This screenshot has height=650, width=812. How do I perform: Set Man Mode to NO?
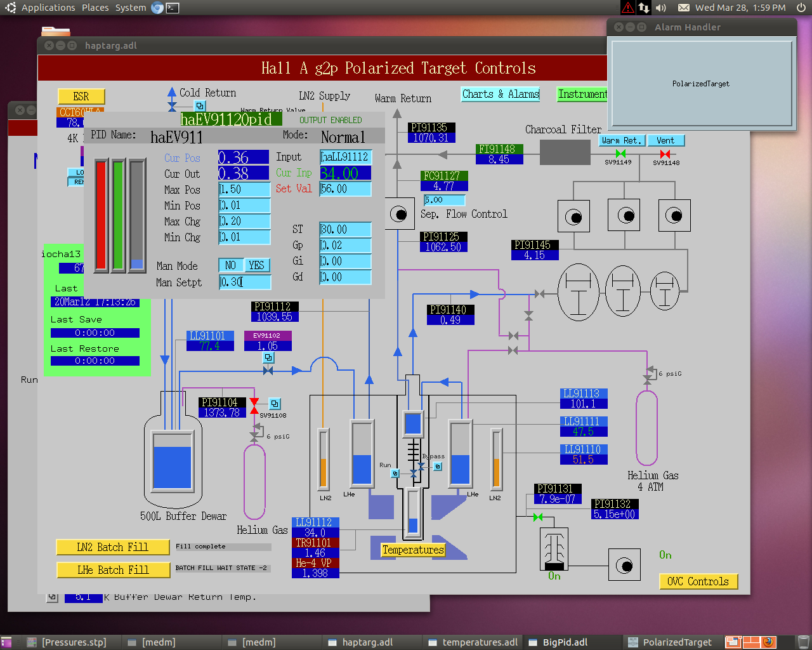click(231, 265)
